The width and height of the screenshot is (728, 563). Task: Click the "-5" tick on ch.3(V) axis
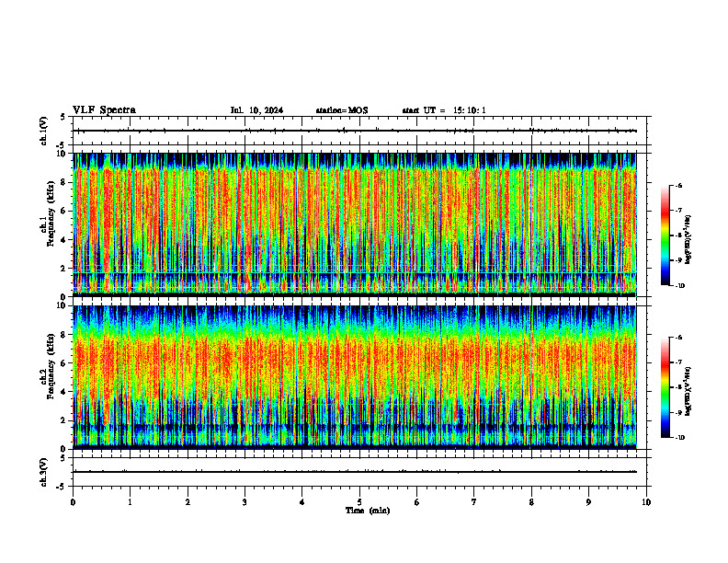63,487
